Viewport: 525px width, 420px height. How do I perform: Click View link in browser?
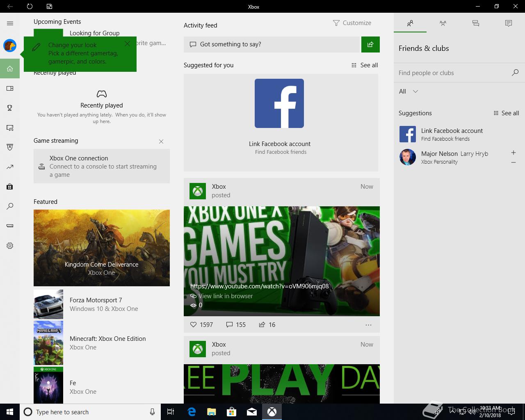click(x=226, y=296)
